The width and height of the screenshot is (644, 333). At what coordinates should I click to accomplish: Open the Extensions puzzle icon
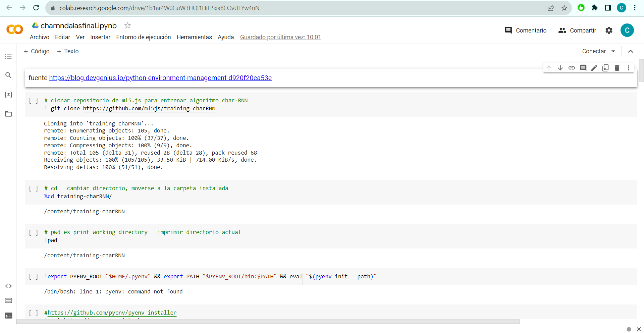[x=594, y=8]
